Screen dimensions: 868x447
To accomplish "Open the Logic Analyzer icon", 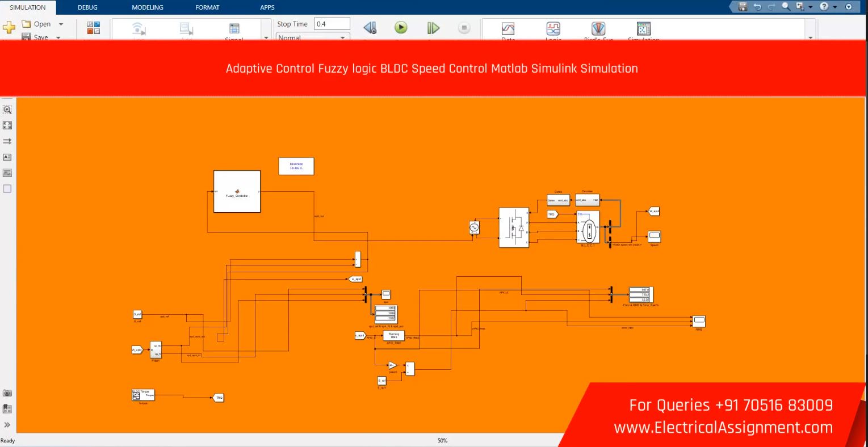I will [x=553, y=29].
